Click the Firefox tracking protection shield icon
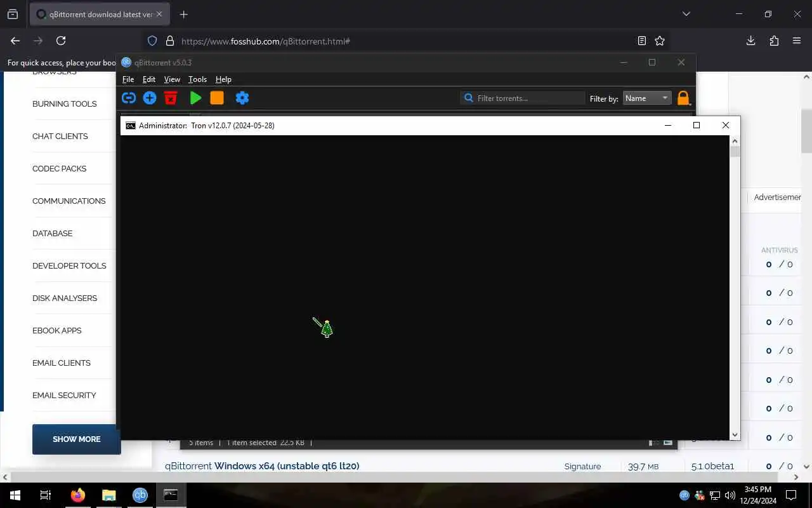Image resolution: width=812 pixels, height=508 pixels. coord(152,41)
